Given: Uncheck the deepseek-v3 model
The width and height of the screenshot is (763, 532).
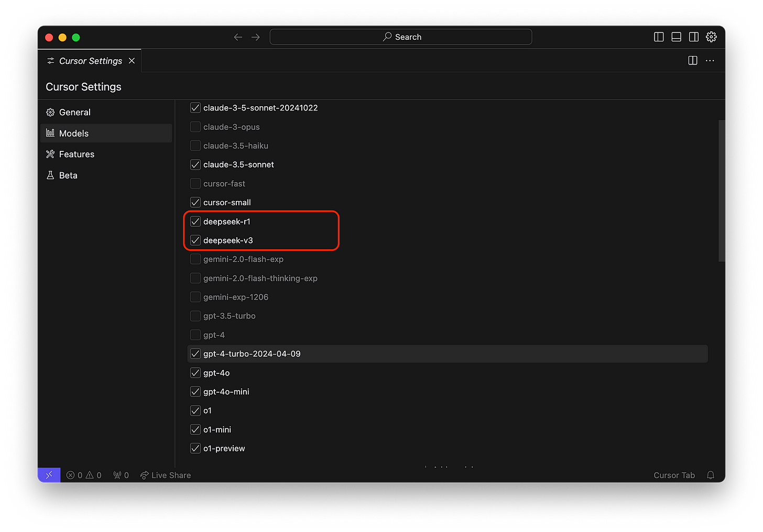Looking at the screenshot, I should point(195,240).
